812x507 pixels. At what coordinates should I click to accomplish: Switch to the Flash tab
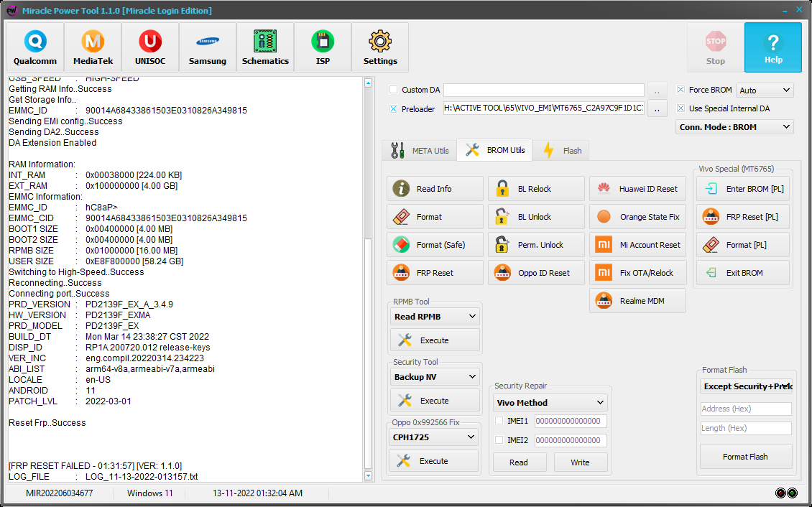[x=561, y=151]
